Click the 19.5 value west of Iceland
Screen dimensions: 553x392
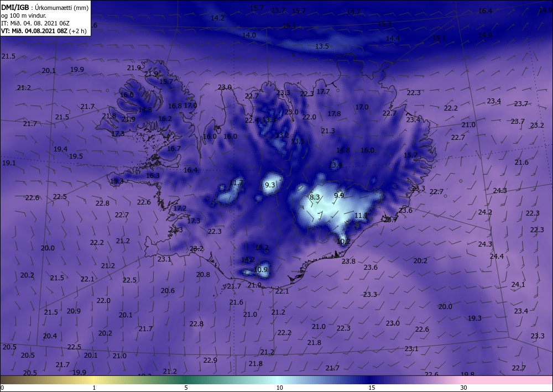click(x=76, y=156)
